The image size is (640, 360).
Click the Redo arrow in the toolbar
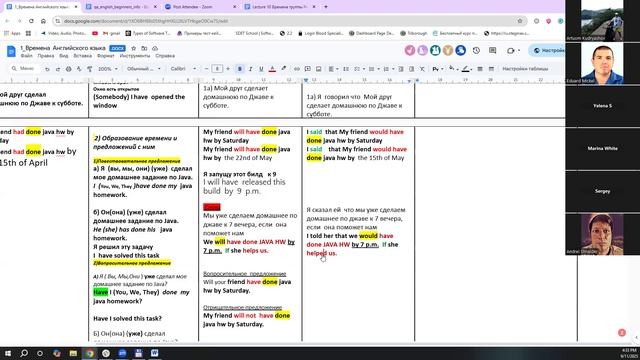[58, 69]
